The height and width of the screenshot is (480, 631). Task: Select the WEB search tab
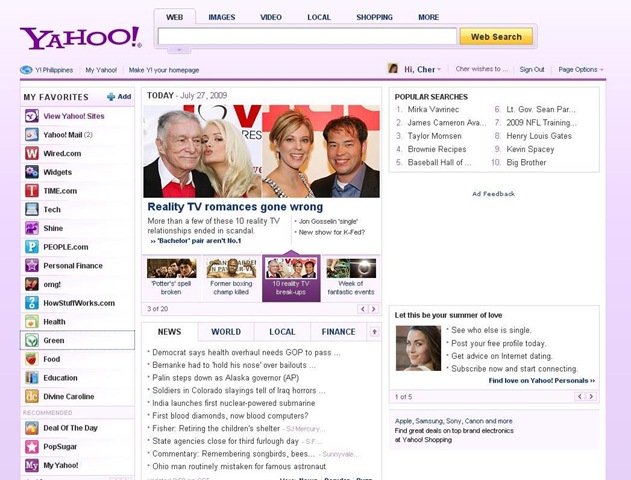175,17
